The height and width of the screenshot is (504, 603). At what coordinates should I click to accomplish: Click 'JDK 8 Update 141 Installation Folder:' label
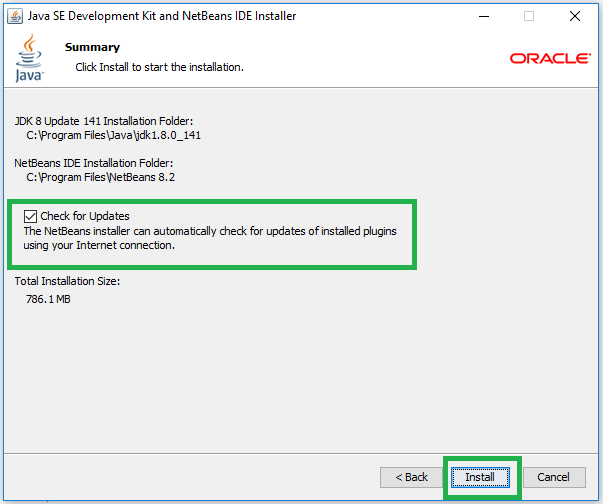click(104, 121)
